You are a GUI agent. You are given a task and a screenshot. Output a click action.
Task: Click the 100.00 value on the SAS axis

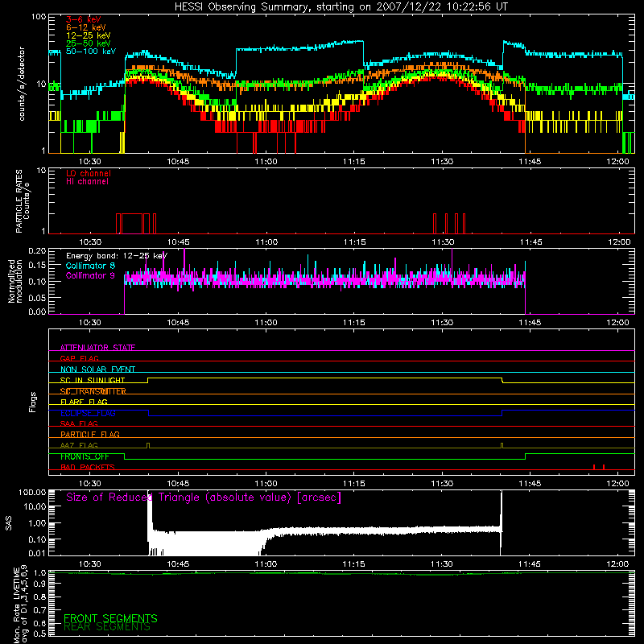click(x=32, y=492)
